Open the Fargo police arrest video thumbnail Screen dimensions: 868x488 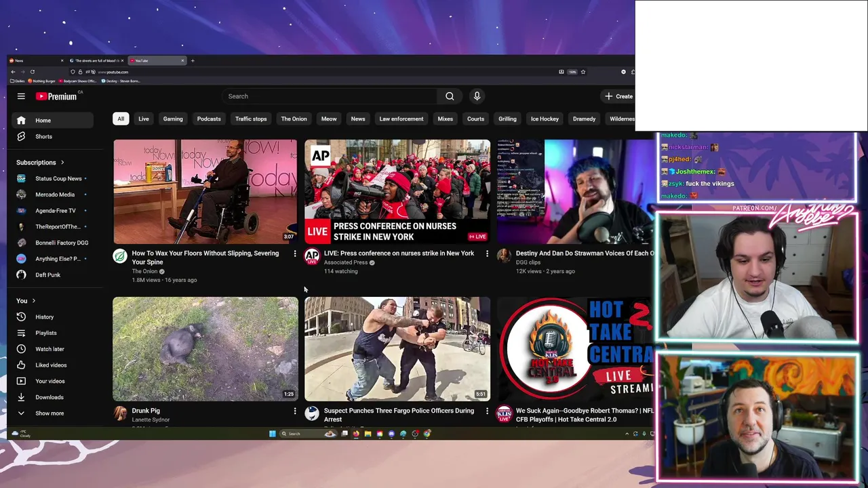pos(397,348)
